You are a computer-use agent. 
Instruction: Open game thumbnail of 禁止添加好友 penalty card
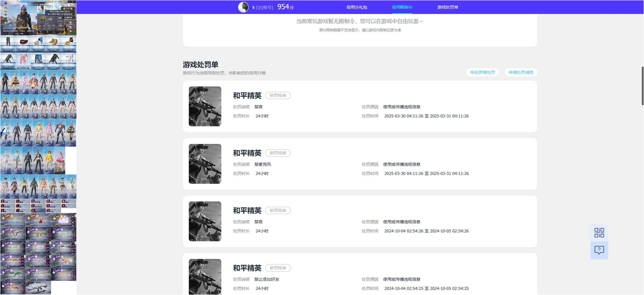pyautogui.click(x=205, y=277)
